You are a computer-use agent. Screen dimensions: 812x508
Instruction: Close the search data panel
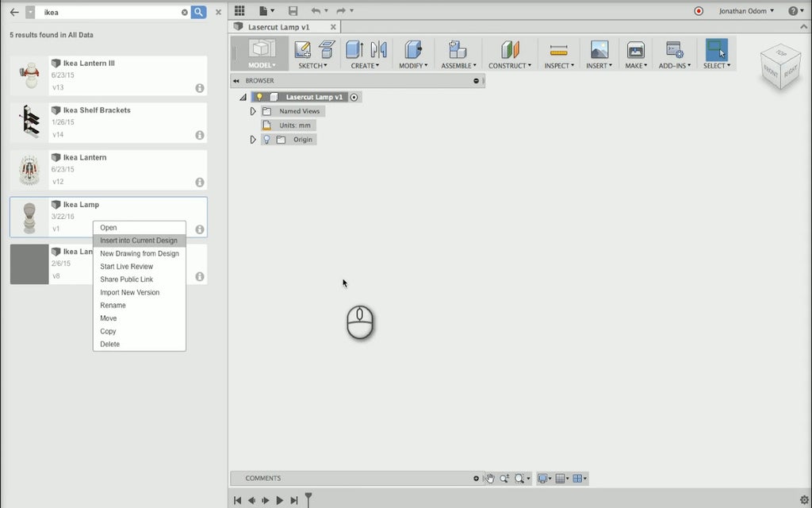point(219,12)
